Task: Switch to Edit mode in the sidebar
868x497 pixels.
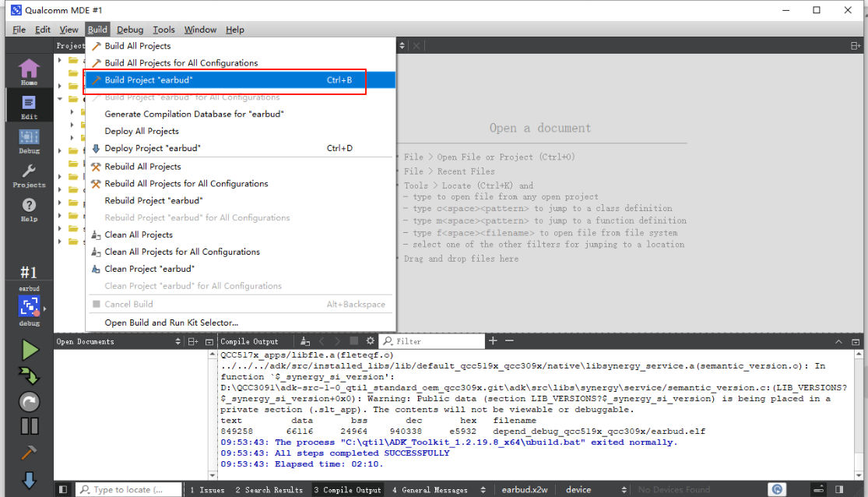Action: pos(29,107)
